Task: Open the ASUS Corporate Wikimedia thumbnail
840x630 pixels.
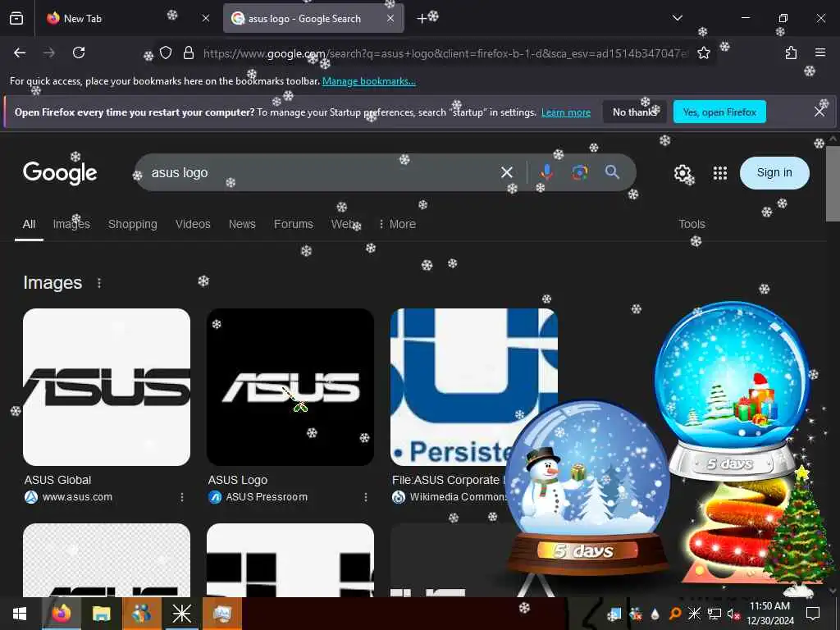Action: tap(473, 387)
